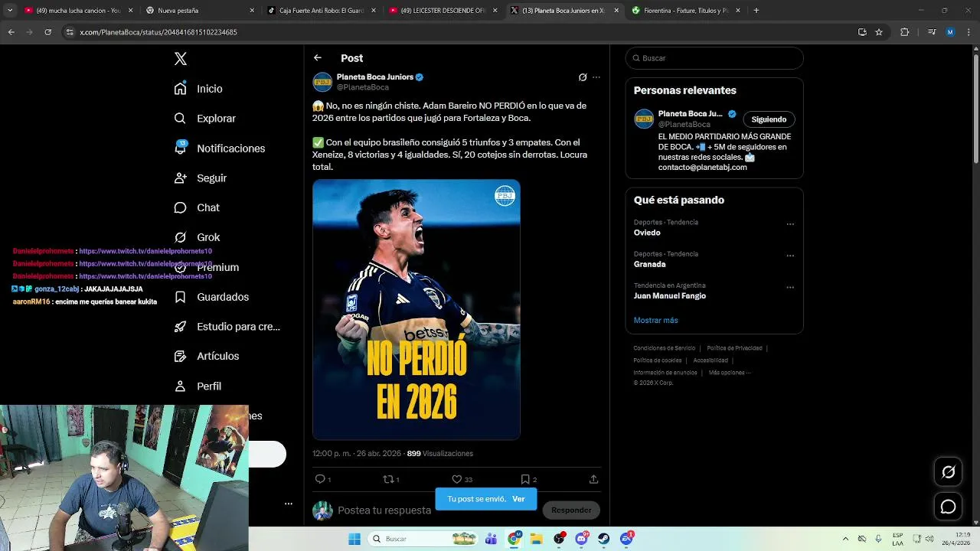The height and width of the screenshot is (551, 980).
Task: Open the tab search dropdown arrow
Action: [x=9, y=11]
